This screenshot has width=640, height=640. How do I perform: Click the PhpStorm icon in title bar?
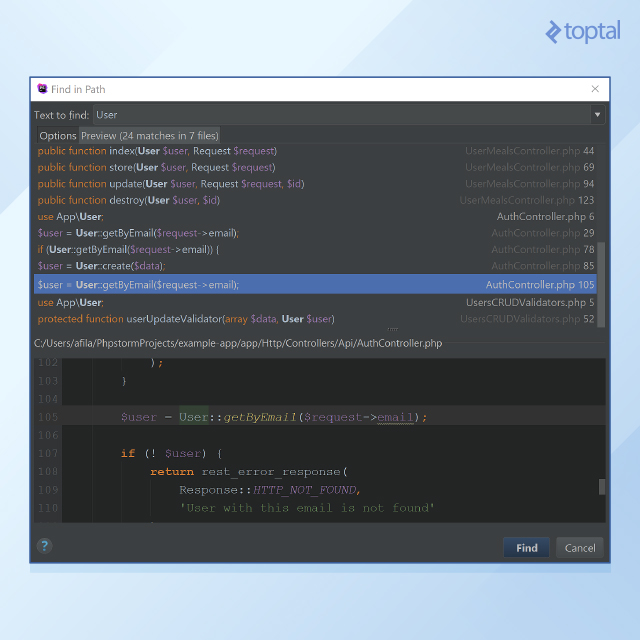42,89
